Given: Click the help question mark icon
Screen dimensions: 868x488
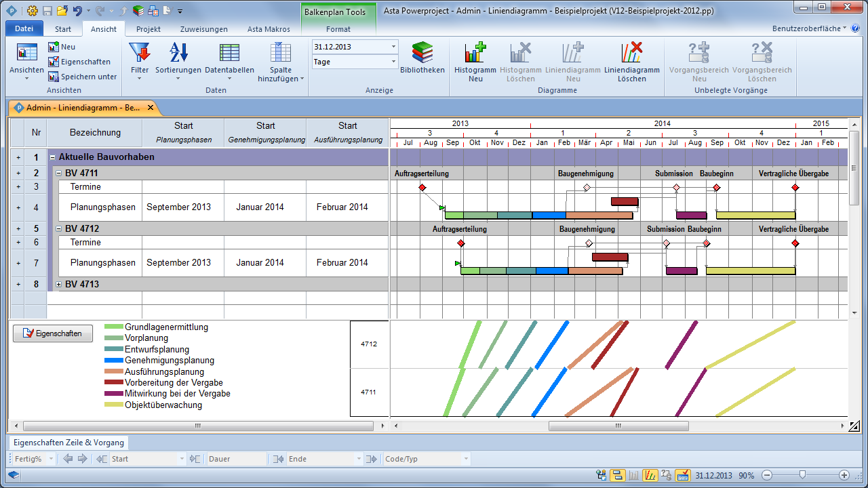Looking at the screenshot, I should 855,29.
